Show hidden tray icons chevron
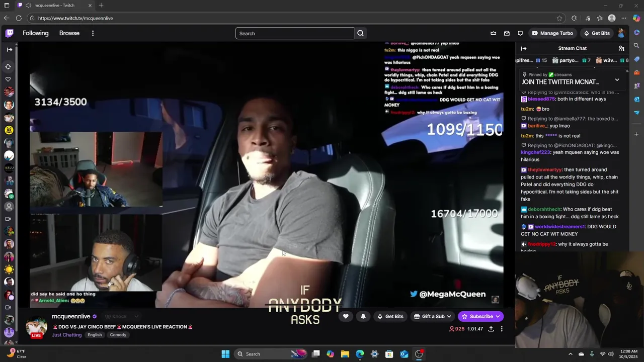Screen dimensions: 644x362 (x=570, y=354)
